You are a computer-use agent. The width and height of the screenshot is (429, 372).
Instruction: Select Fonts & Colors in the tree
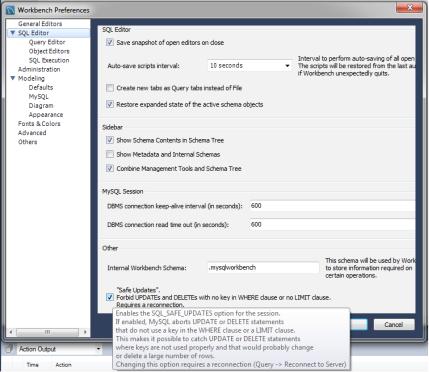click(x=39, y=124)
